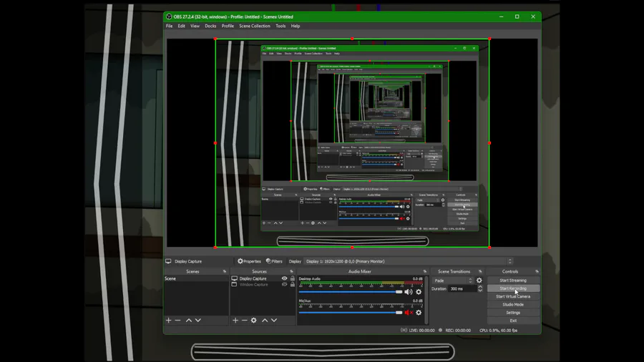Screen dimensions: 644x362
Task: Decrease Duration with down stepper arrow
Action: [480, 290]
